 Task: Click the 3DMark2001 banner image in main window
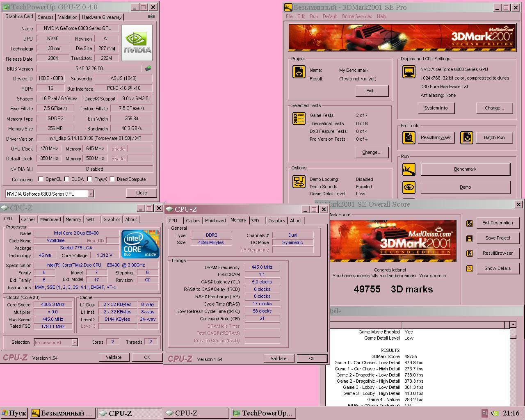pos(402,37)
